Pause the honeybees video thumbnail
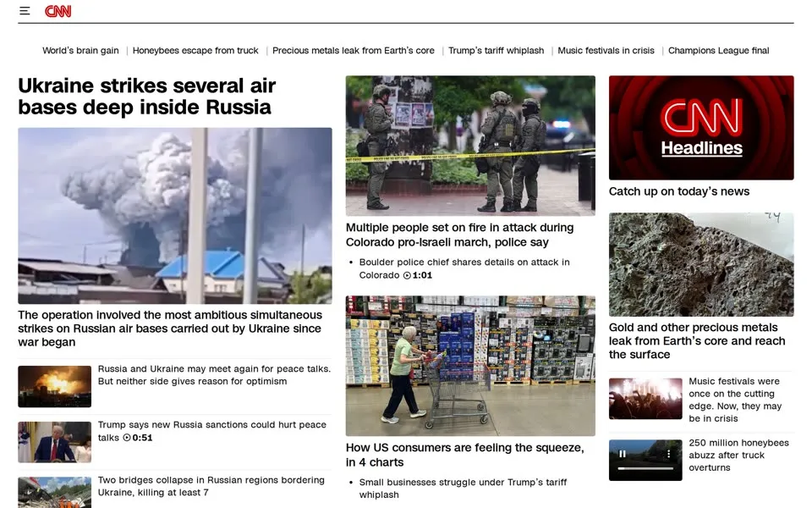812x508 pixels. point(623,454)
